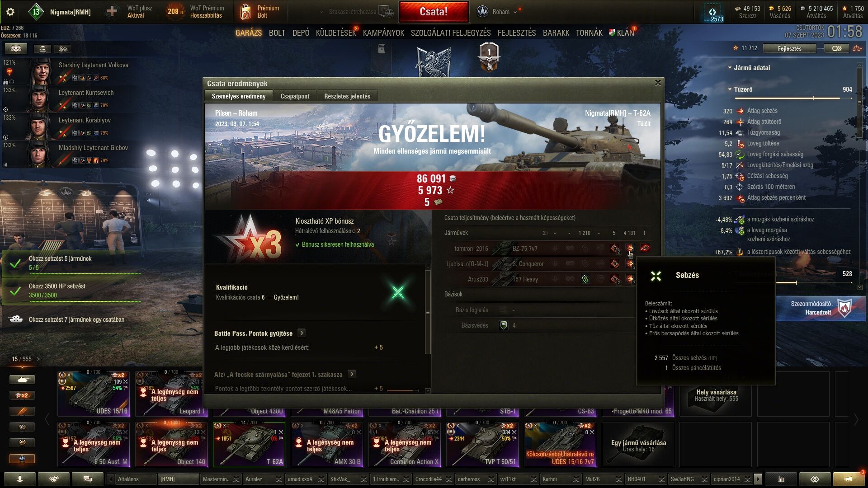Toggle the tank-type carousel filter button
868x488 pixels.
(22, 380)
